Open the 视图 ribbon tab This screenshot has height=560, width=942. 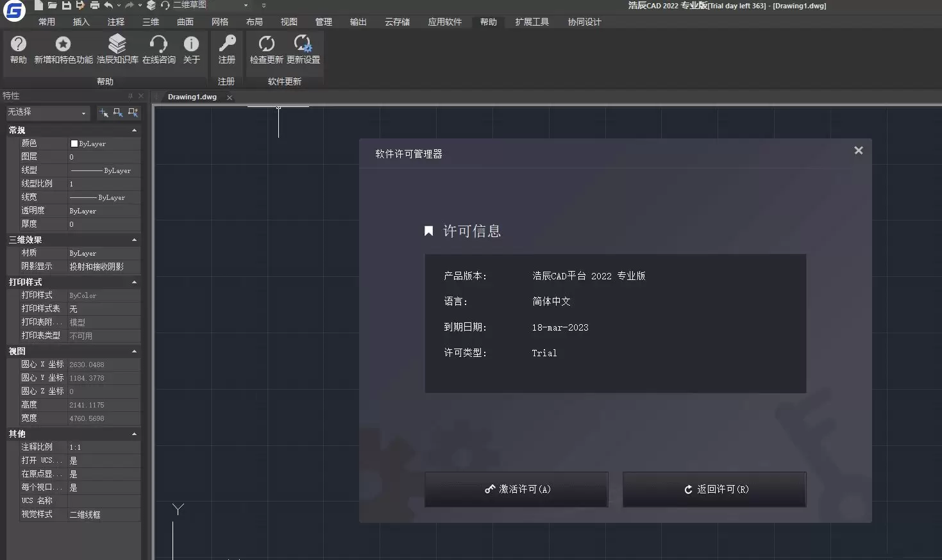click(289, 22)
